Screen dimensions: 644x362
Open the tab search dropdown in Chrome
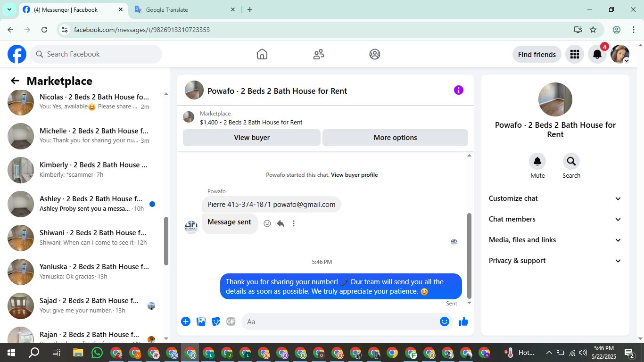9,9
